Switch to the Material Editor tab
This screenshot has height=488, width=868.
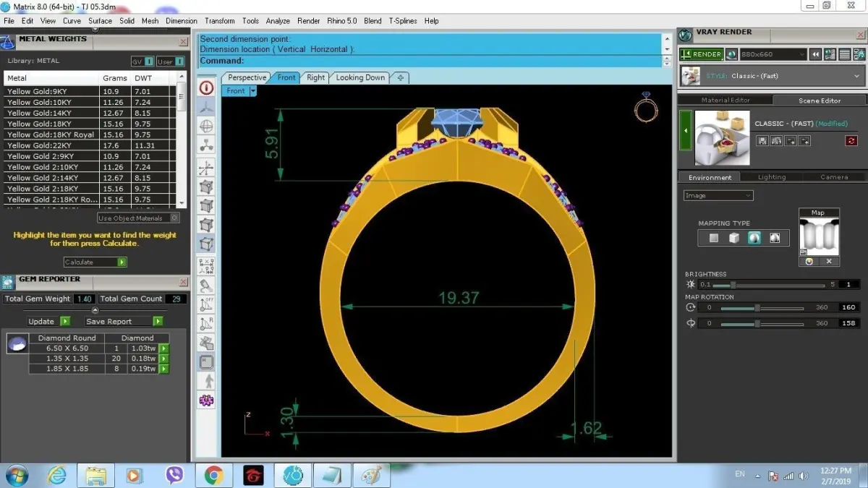(x=726, y=100)
